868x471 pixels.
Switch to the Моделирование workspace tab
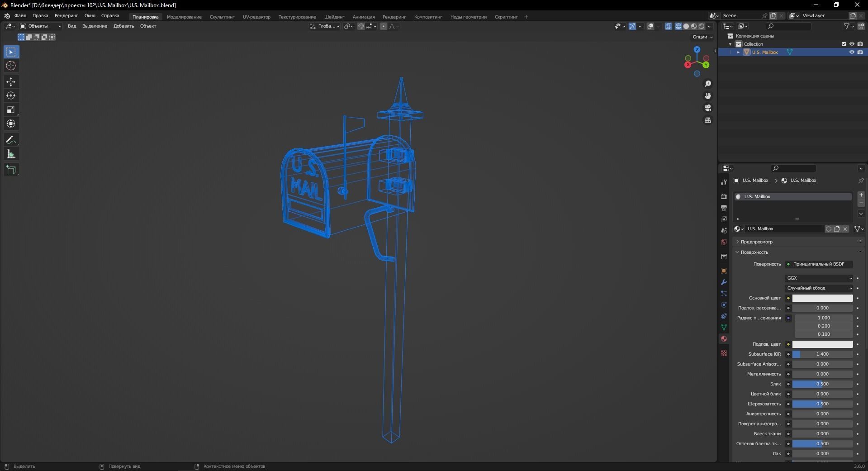[x=184, y=17]
